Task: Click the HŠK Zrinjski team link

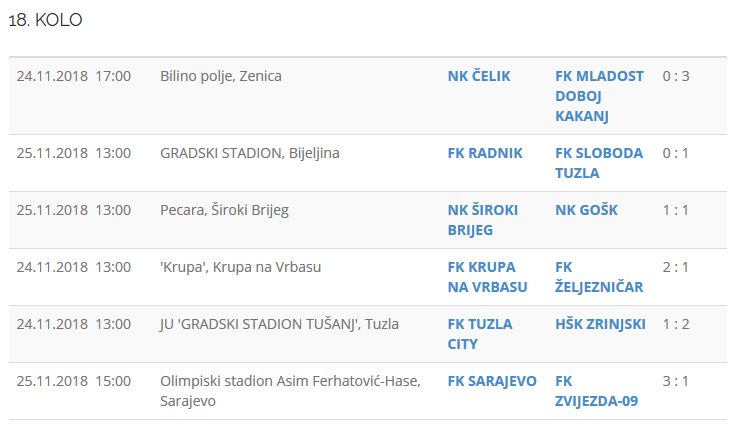Action: (600, 324)
